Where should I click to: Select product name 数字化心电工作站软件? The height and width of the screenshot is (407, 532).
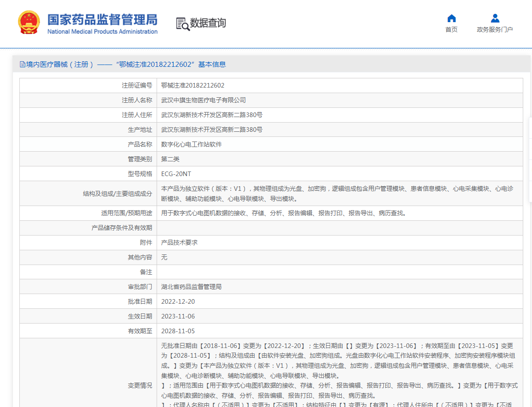(x=191, y=144)
